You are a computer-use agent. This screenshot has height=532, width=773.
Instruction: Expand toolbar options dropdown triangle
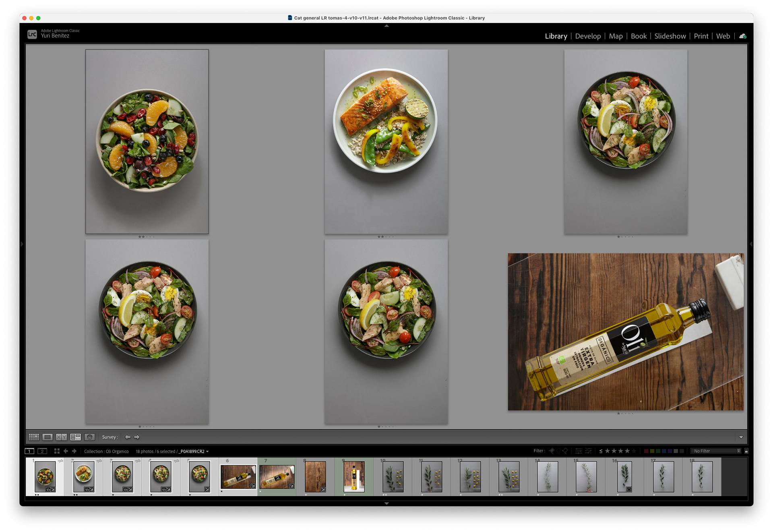[741, 437]
